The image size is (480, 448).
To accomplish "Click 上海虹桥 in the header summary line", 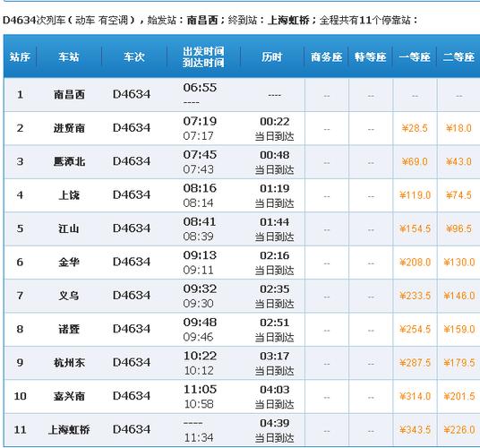I will click(288, 21).
